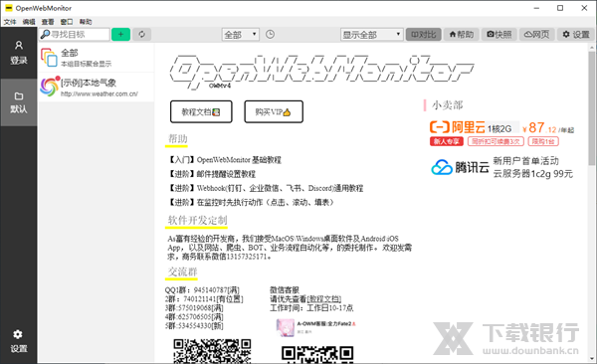Select the 默认 folder group in sidebar
Screen dimensions: 597x364
coord(18,102)
